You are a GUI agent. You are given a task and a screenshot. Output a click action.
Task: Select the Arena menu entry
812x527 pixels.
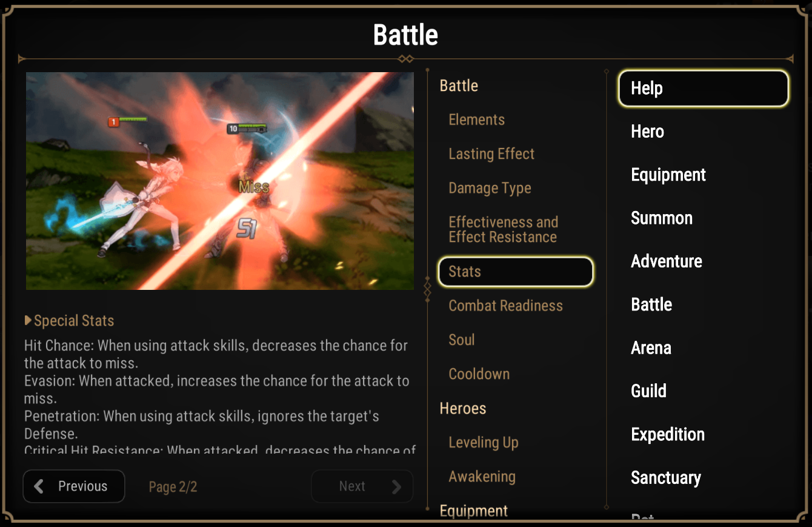point(651,348)
